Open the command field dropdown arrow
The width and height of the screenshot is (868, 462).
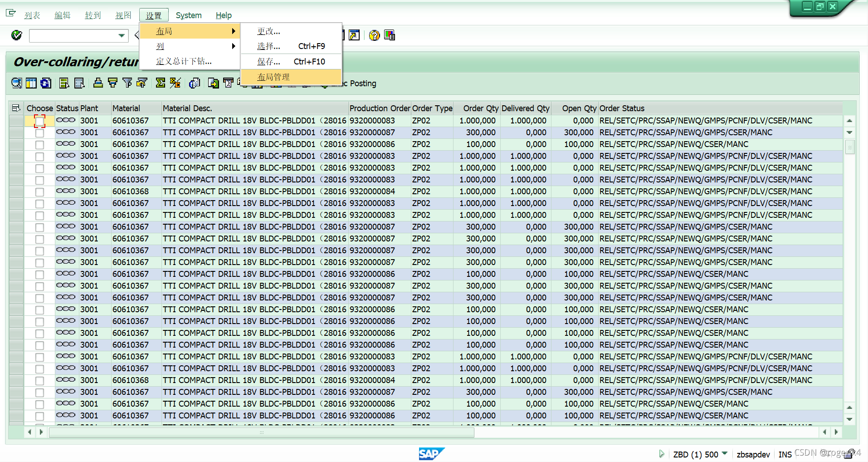(x=122, y=35)
